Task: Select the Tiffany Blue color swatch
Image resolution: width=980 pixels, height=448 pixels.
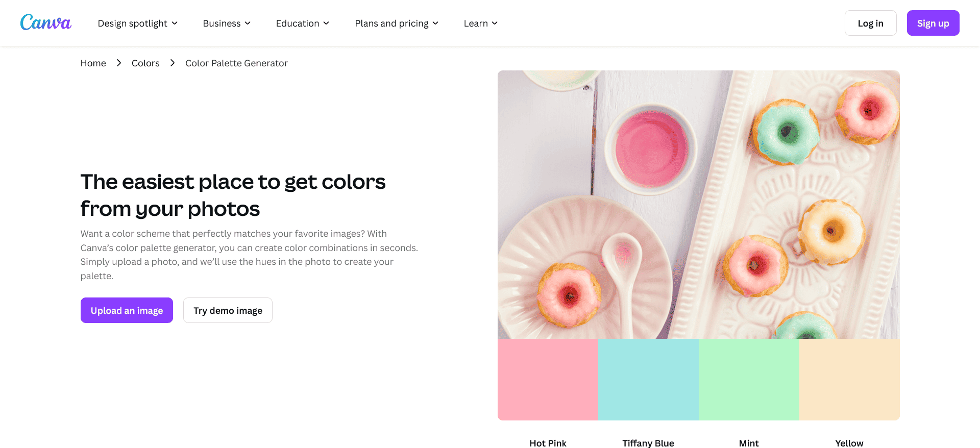Action: pos(648,379)
